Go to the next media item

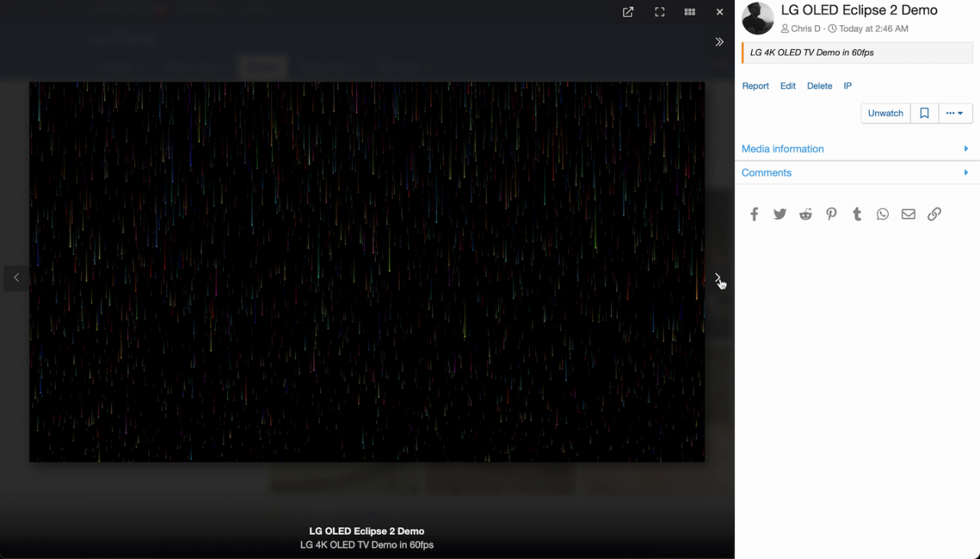coord(717,278)
